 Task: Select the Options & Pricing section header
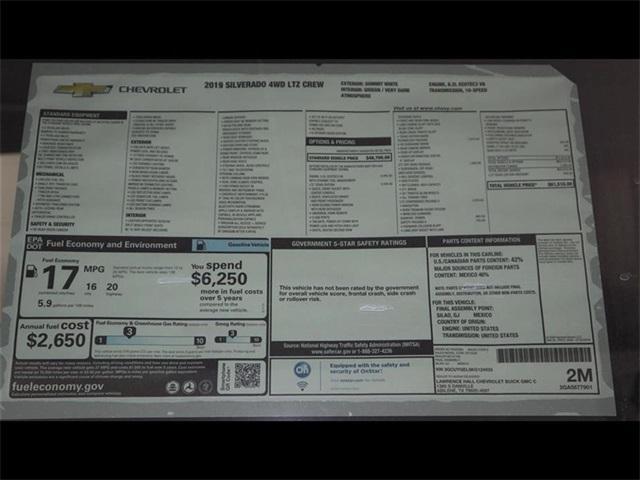pyautogui.click(x=334, y=142)
